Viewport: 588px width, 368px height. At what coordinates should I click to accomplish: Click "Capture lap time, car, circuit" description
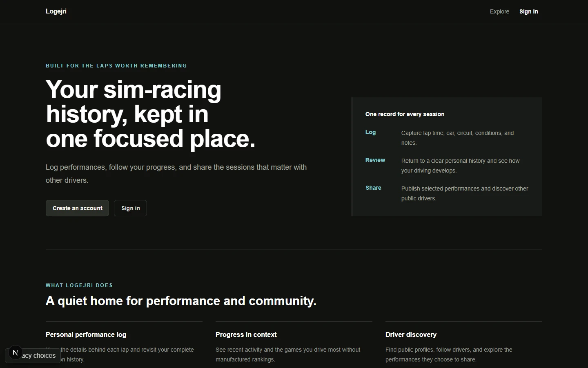coord(457,138)
